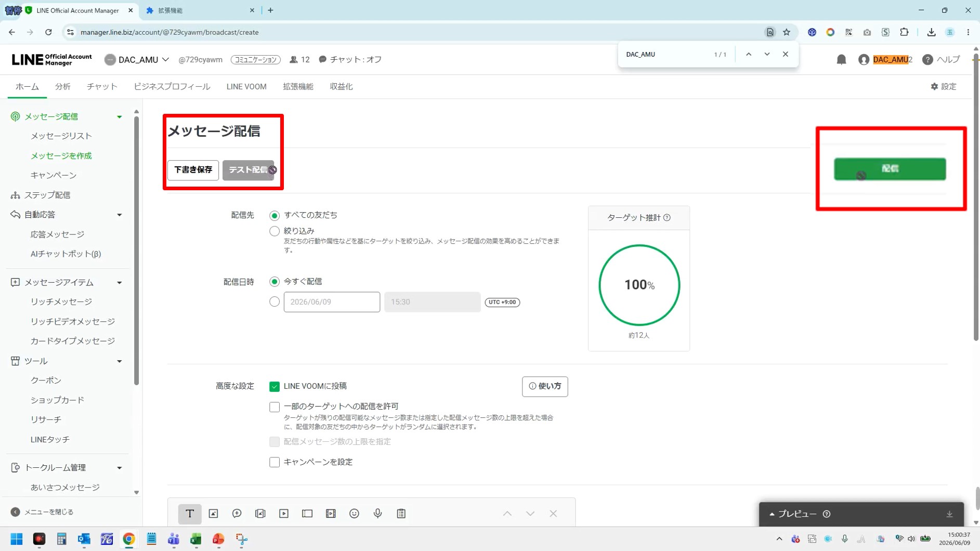Viewport: 980px width, 551px height.
Task: Click the green 配信 button
Action: coord(890,169)
